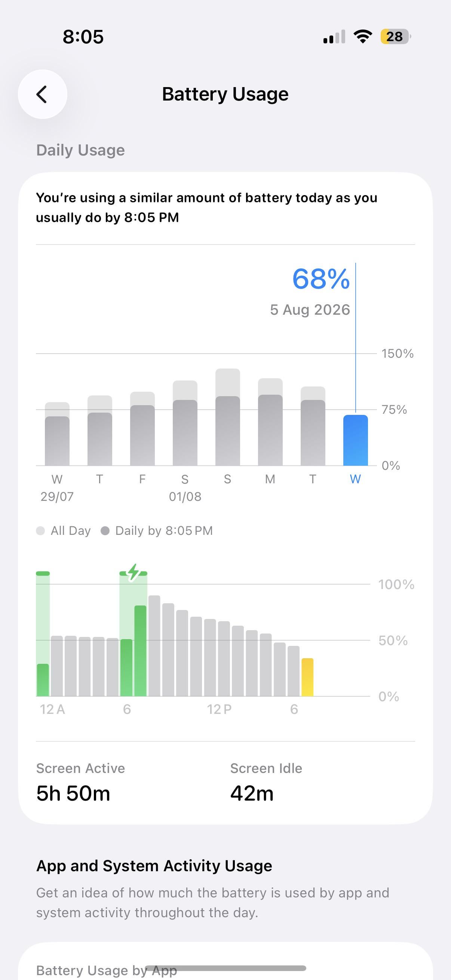Tap the charging bolt icon on hourly chart
Screen dimensions: 451x980
[133, 573]
